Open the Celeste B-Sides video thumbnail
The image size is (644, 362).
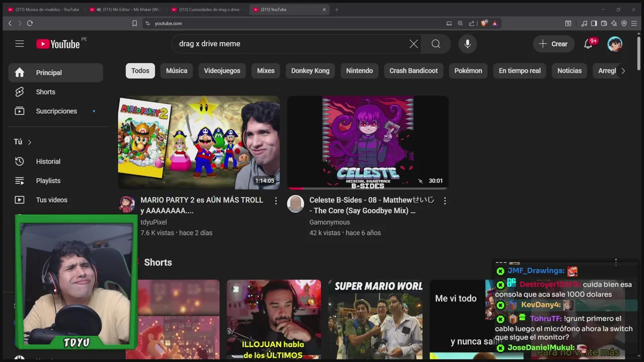pyautogui.click(x=368, y=142)
